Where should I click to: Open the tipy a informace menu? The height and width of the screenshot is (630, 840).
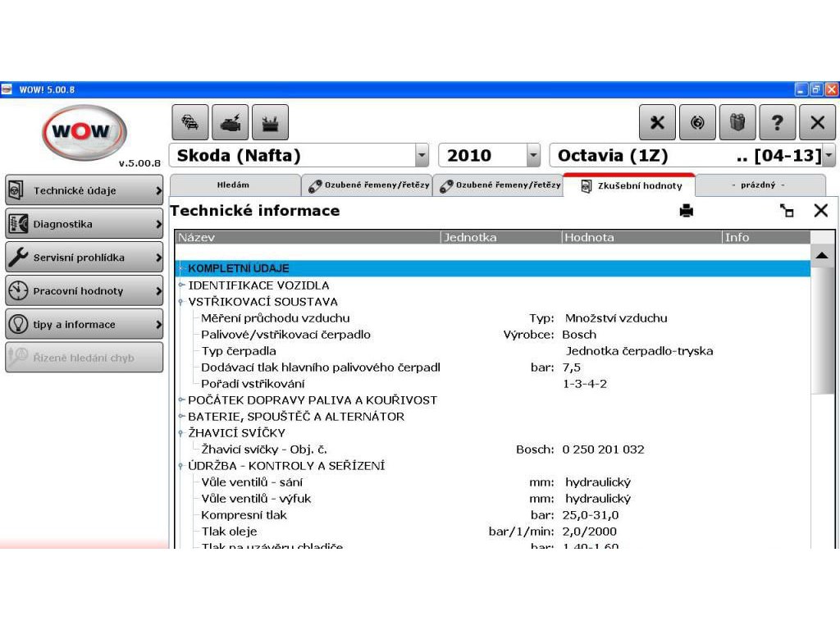pos(84,324)
